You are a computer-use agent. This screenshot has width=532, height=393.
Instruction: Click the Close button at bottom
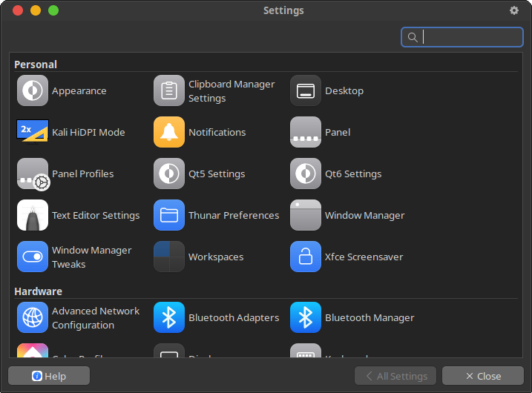pos(483,376)
